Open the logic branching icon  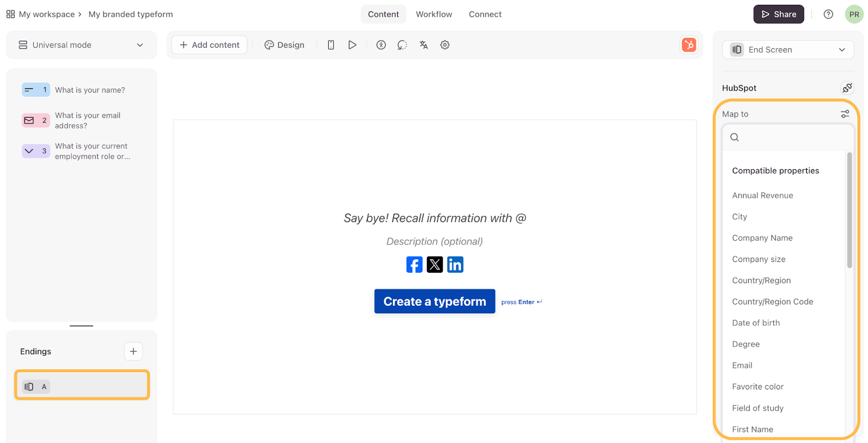pos(402,45)
